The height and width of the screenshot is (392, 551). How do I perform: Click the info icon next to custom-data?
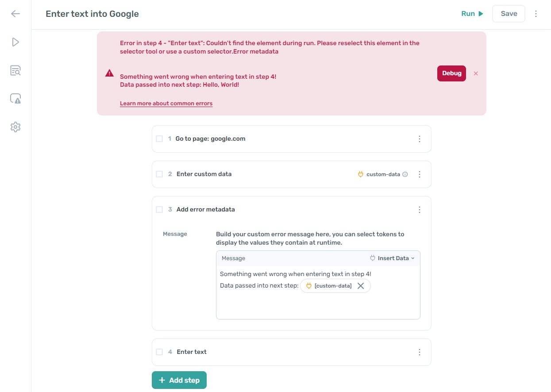405,174
